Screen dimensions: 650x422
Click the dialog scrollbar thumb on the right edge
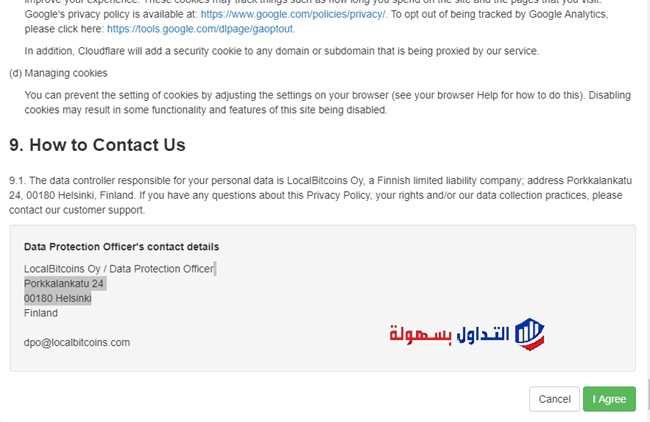coord(648,395)
